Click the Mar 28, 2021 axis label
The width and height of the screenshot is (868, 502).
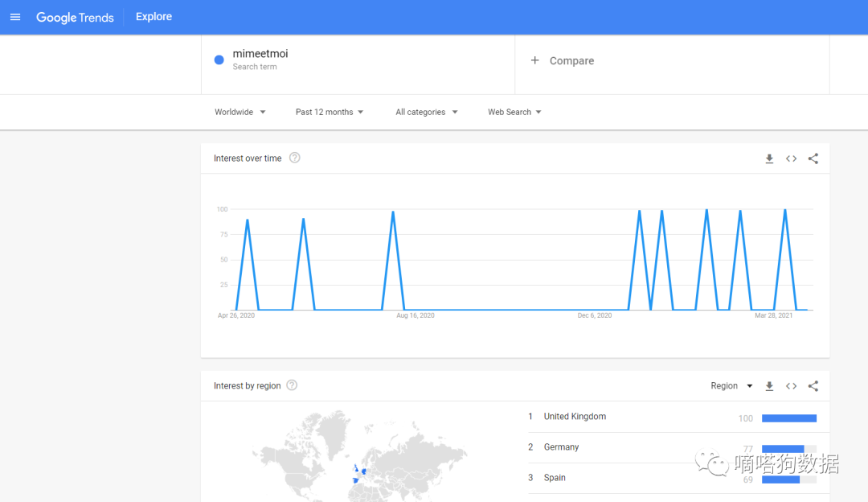[x=774, y=315]
